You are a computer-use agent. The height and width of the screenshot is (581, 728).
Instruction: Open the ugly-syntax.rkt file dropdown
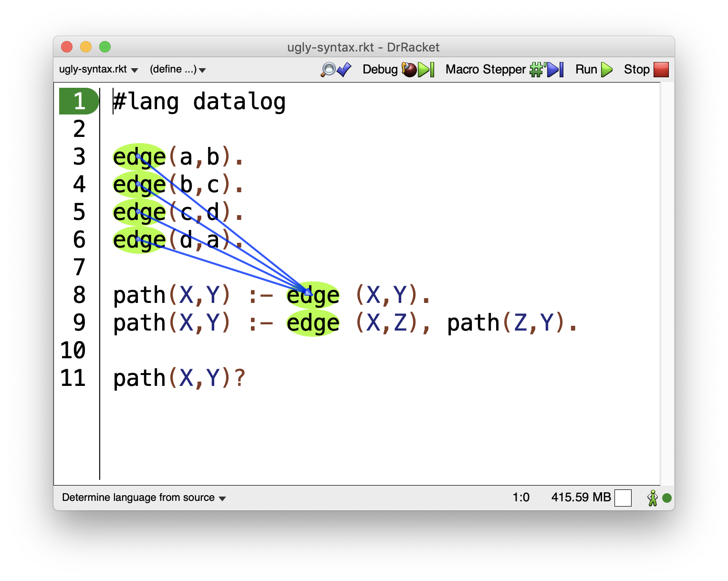98,69
